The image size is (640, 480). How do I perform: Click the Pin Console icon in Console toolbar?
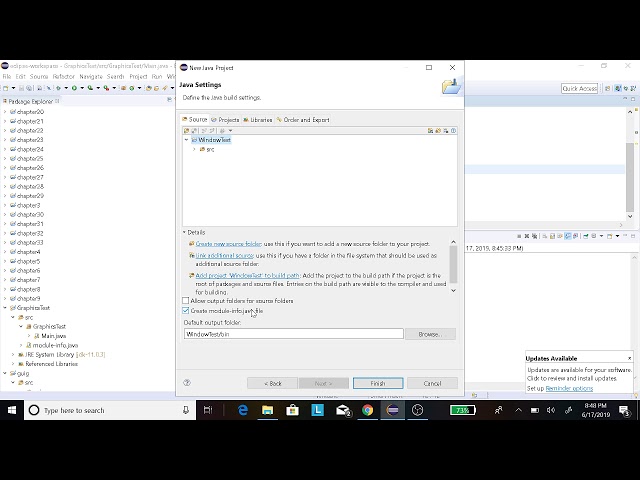[x=586, y=236]
